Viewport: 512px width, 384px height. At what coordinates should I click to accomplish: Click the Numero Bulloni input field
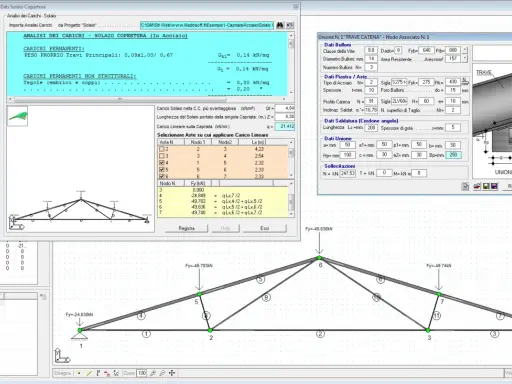coord(371,67)
